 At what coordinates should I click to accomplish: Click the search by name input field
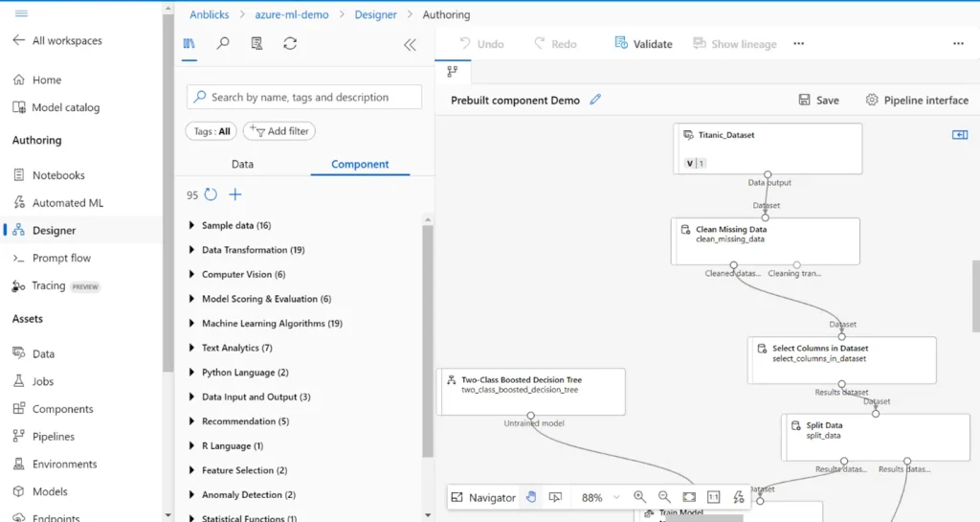[303, 97]
